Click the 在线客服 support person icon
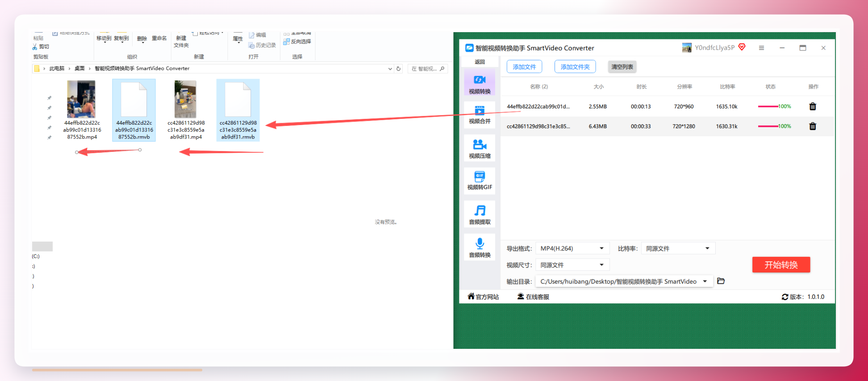The height and width of the screenshot is (381, 868). click(521, 296)
